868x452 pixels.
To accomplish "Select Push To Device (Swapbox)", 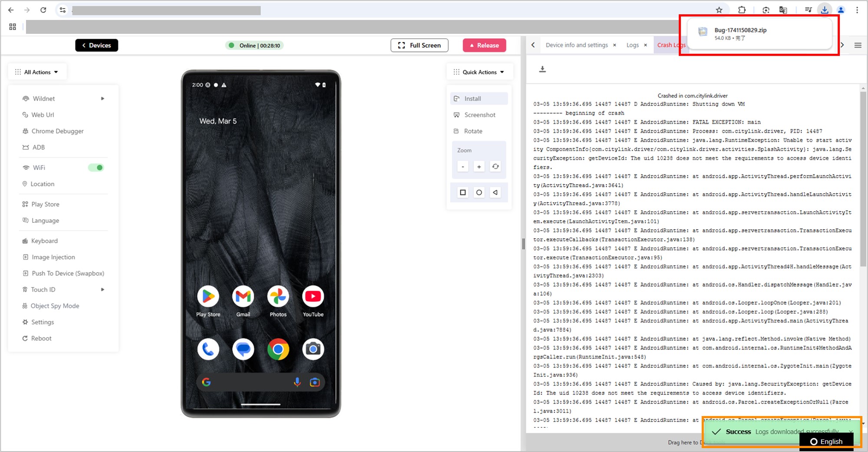I will 63,274.
